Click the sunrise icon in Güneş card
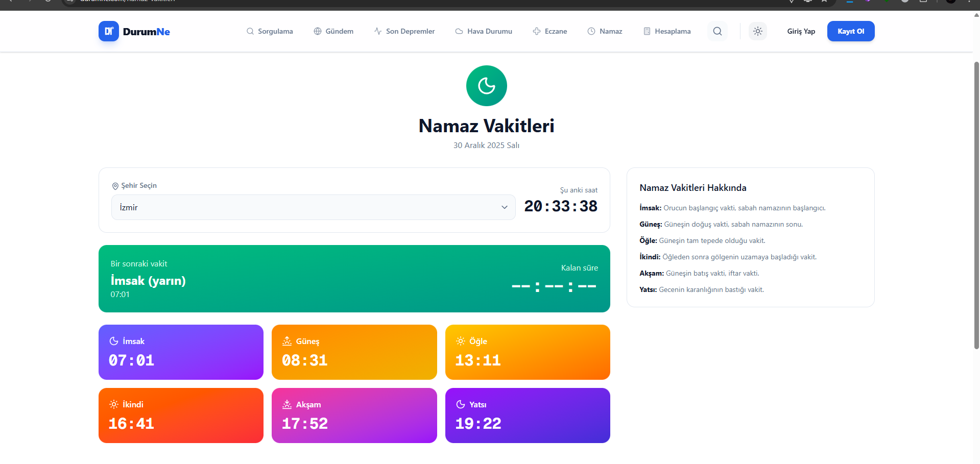The height and width of the screenshot is (464, 980). coord(287,341)
